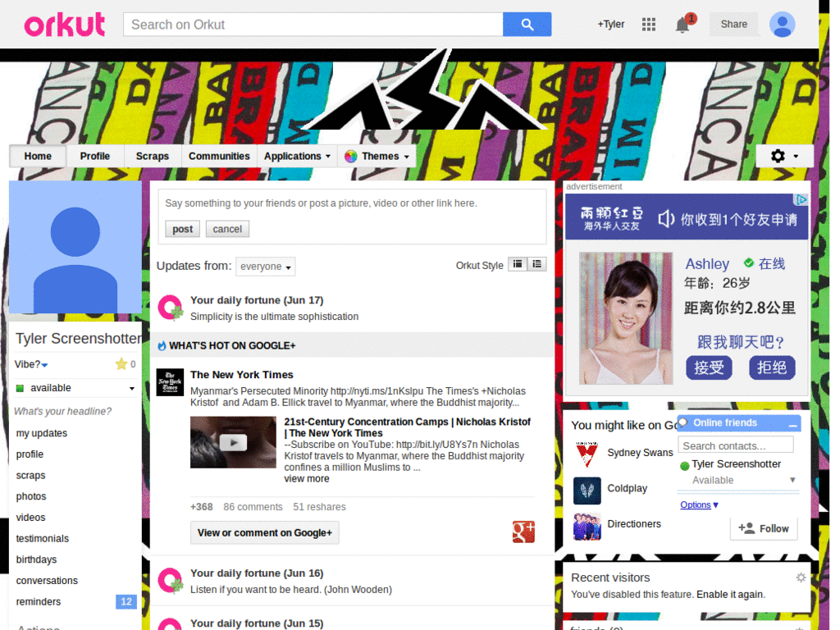840x630 pixels.
Task: Click the 拒绝 reject button in the ad
Action: (x=771, y=367)
